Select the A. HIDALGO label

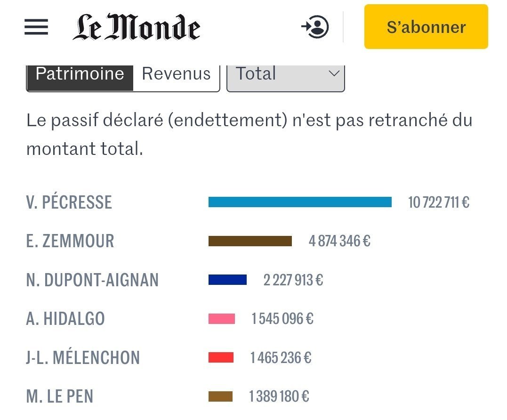click(65, 319)
